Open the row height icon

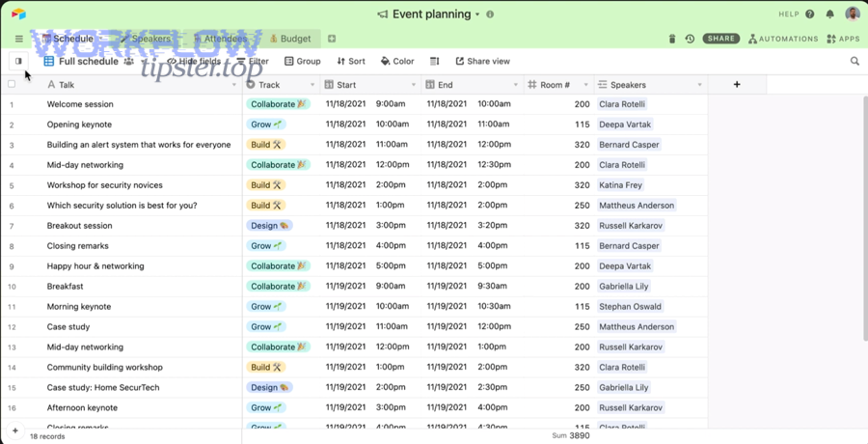434,61
